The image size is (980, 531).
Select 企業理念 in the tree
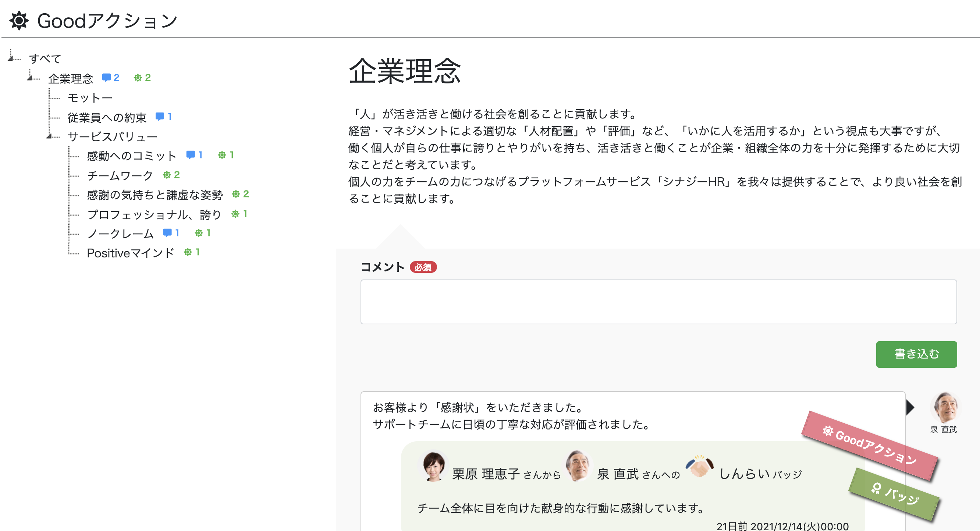70,78
